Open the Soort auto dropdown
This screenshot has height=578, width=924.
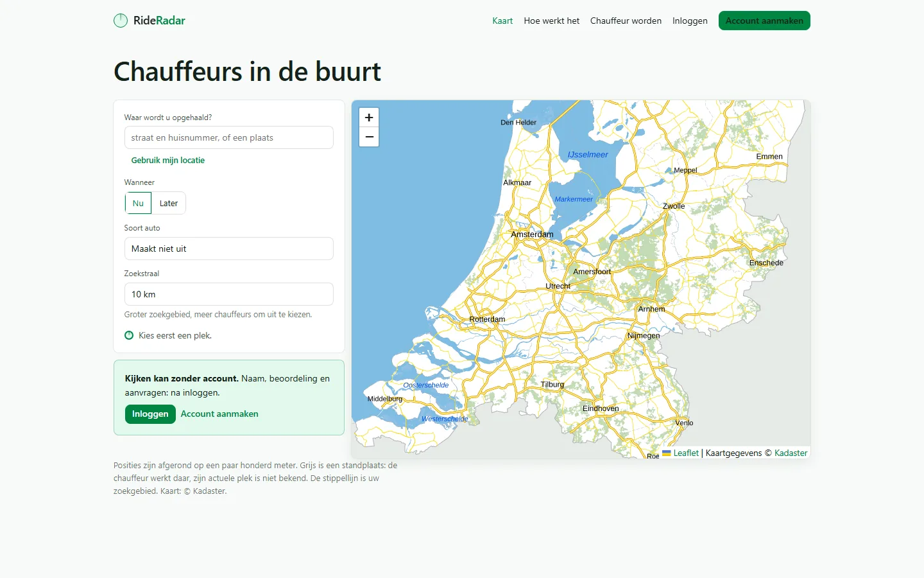tap(229, 249)
